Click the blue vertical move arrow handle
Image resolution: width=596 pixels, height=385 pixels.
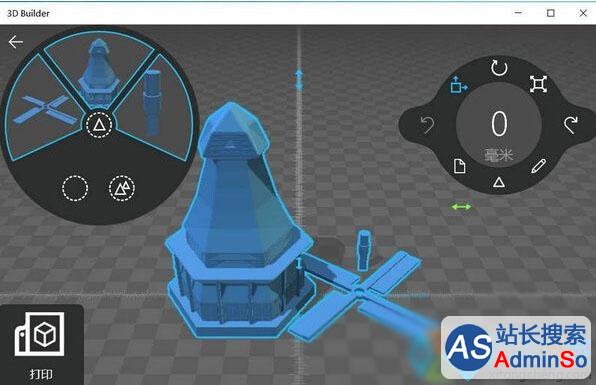pos(299,79)
